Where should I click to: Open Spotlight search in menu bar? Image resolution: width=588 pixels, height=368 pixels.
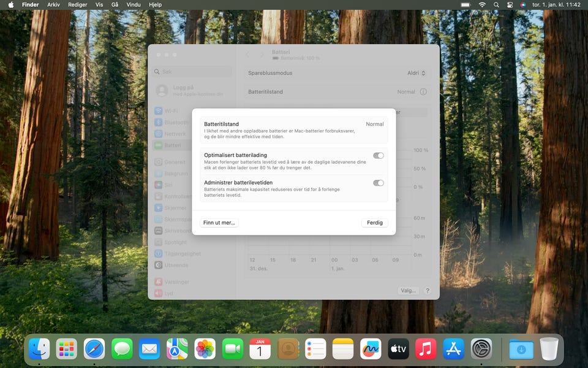(x=496, y=4)
